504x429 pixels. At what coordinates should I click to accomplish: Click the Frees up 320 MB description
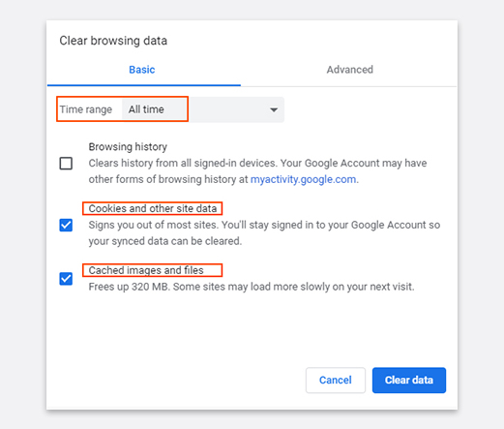click(x=252, y=287)
